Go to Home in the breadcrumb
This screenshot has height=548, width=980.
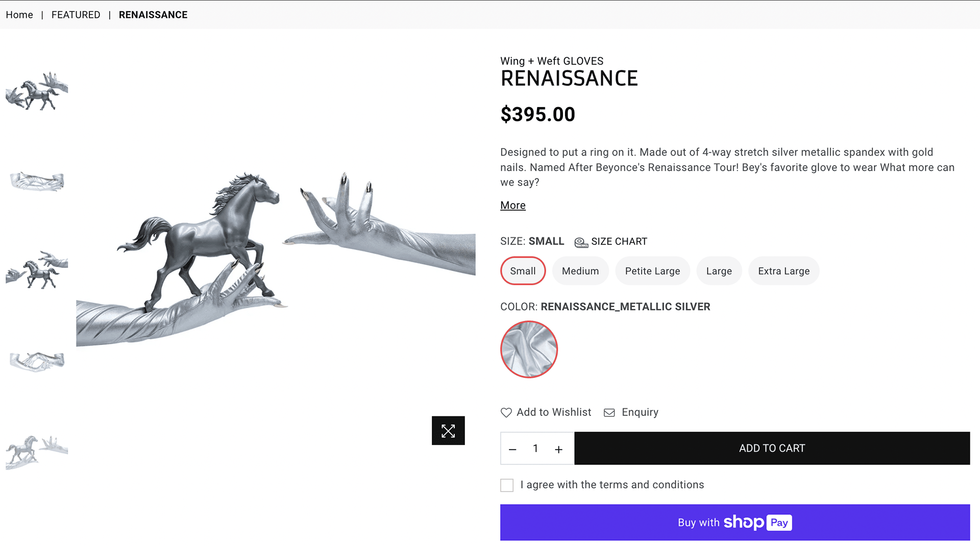click(x=19, y=15)
